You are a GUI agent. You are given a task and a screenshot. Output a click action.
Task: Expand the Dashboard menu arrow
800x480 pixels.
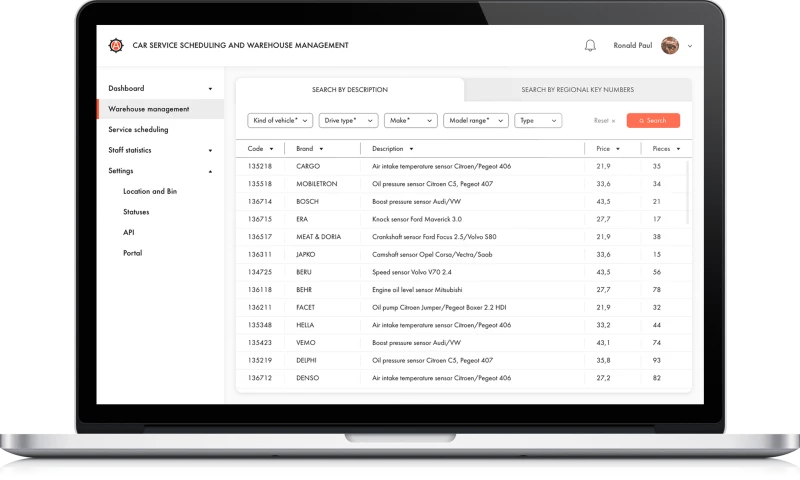(210, 89)
